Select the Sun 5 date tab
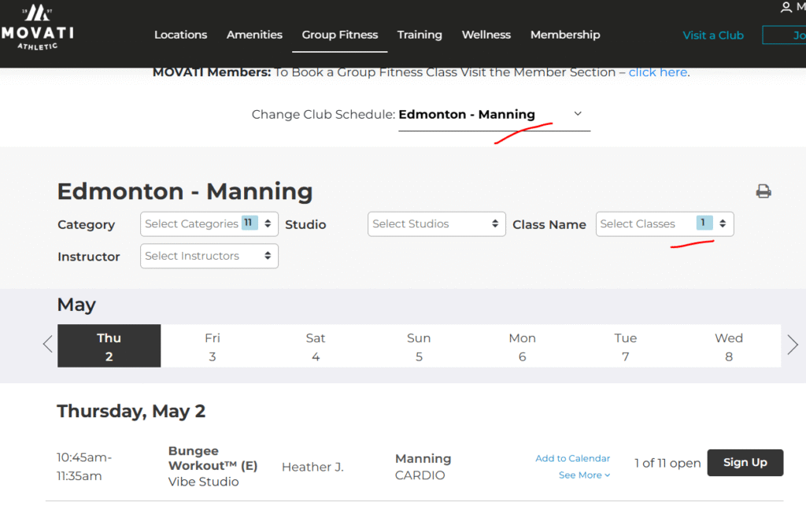 419,346
